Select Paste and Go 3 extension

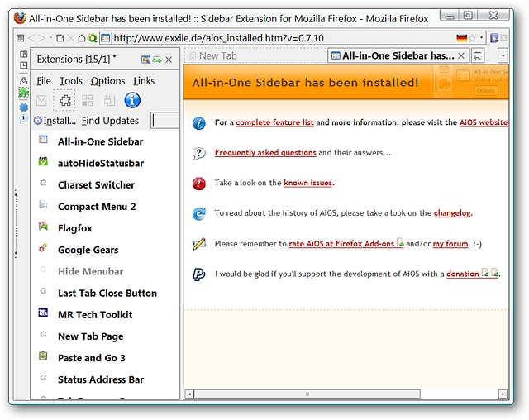[x=105, y=358]
